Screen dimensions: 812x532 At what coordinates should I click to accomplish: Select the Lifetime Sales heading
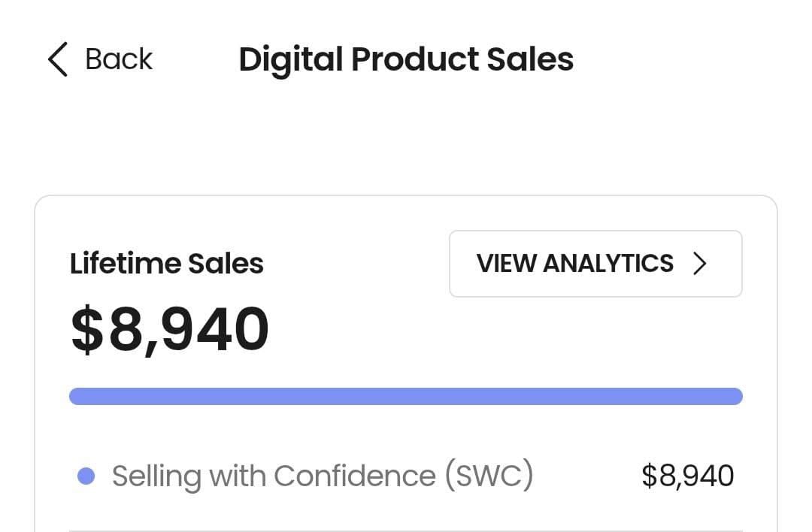click(x=166, y=263)
